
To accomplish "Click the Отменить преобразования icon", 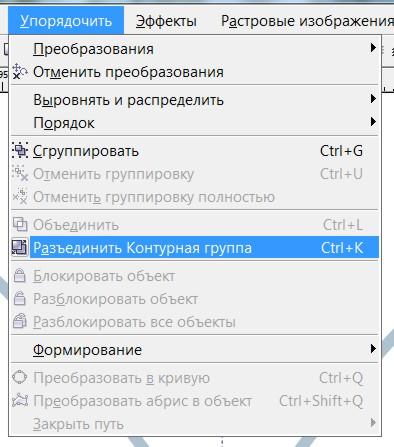I will 20,72.
